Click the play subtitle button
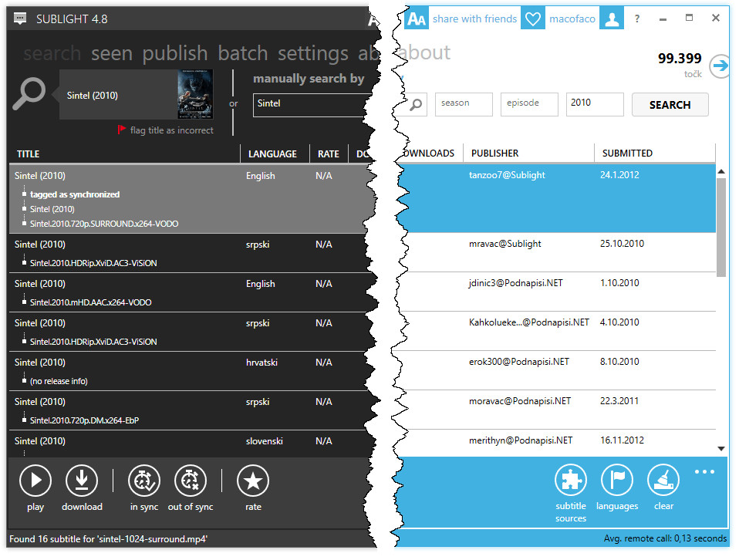This screenshot has height=560, width=739. (x=35, y=481)
